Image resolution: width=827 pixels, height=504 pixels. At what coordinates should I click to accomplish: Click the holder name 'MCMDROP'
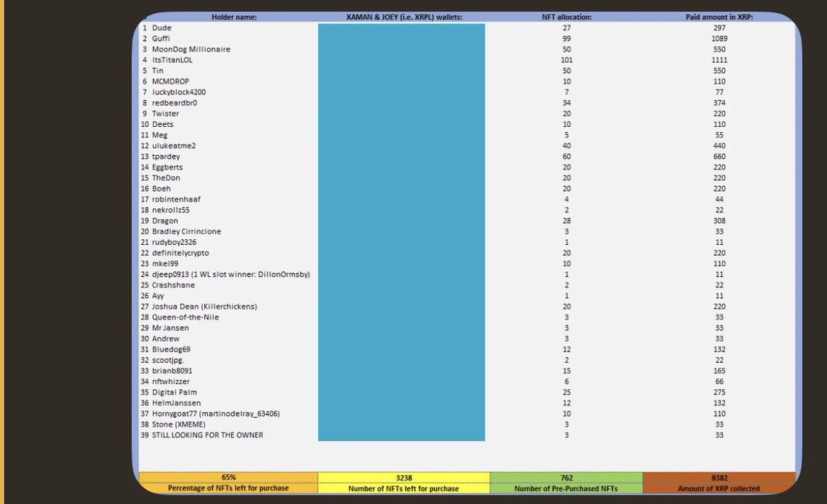click(170, 81)
